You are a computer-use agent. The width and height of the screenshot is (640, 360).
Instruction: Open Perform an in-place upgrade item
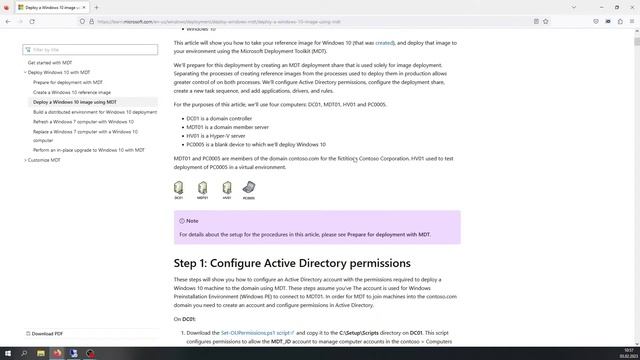pyautogui.click(x=89, y=150)
